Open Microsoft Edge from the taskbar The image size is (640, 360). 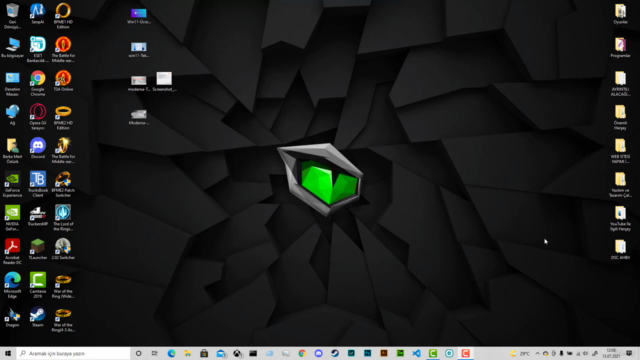pos(171,353)
